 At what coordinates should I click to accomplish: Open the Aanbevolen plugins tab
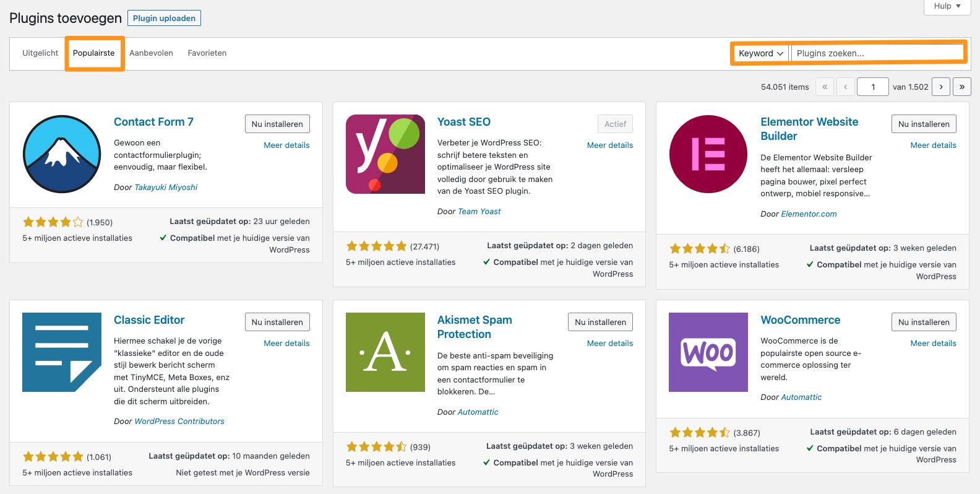pyautogui.click(x=151, y=53)
